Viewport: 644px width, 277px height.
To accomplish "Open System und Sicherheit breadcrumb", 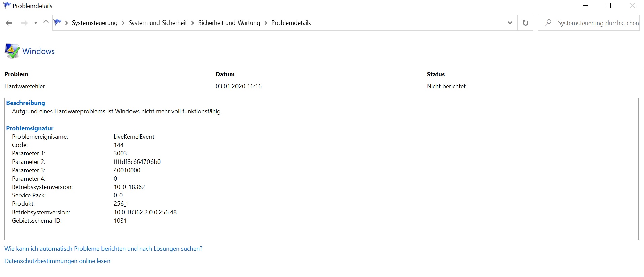I will 158,23.
